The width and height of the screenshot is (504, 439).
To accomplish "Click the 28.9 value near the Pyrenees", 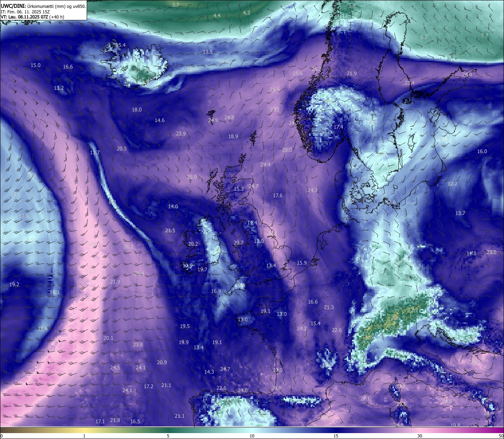I will pos(276,388).
